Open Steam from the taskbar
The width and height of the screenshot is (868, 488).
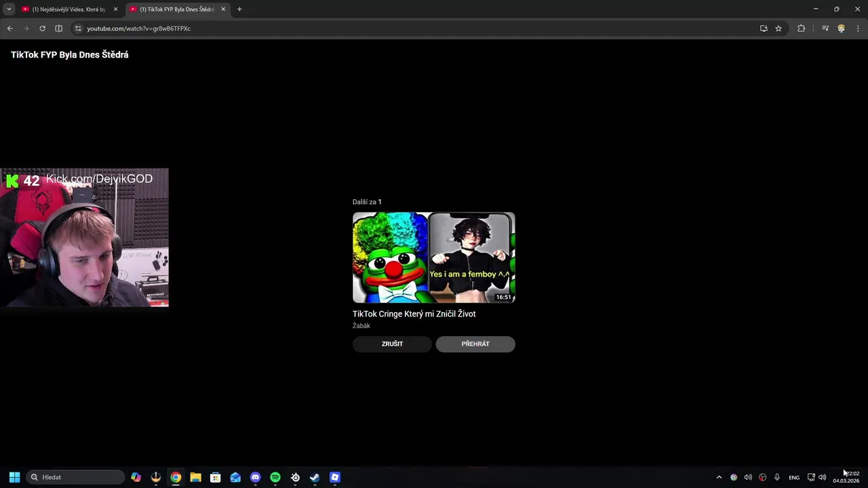click(315, 477)
